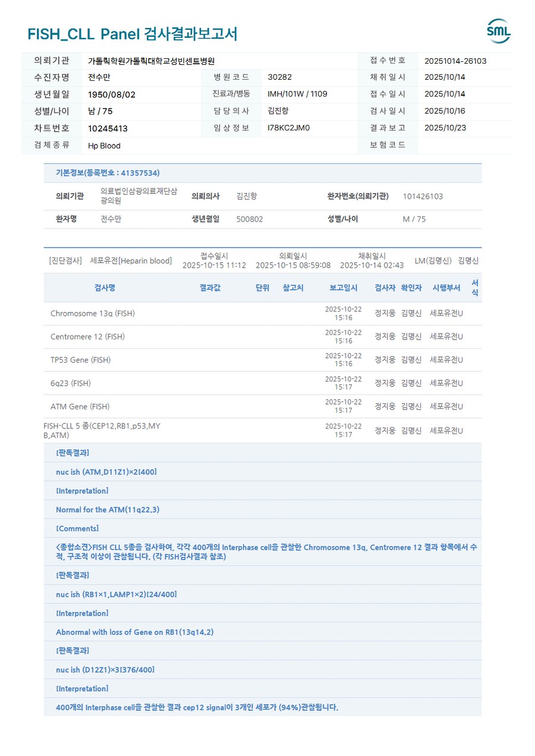Screen dimensions: 535x756
Task: Click the 기본정보 registration number 41357534 heading
Action: click(x=108, y=173)
